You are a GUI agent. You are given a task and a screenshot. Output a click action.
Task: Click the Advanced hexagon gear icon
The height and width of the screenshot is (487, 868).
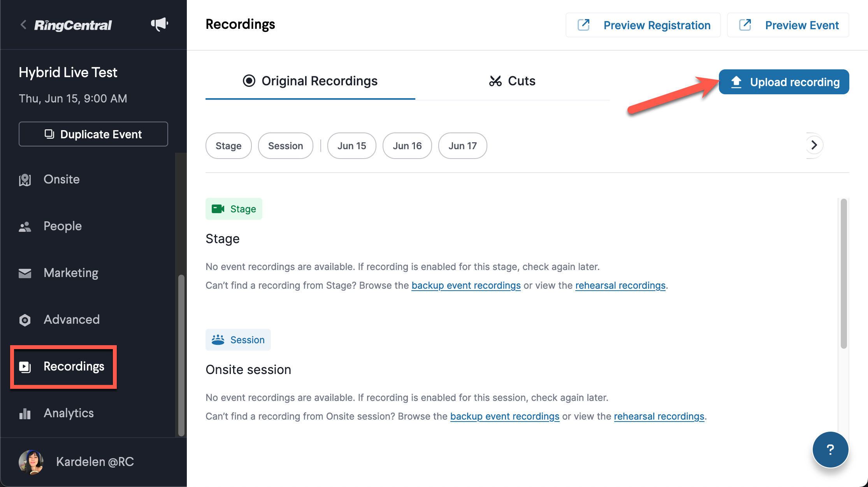[25, 320]
